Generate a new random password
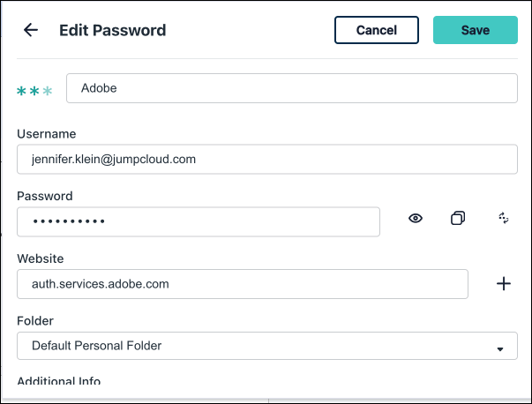The width and height of the screenshot is (532, 404). click(504, 219)
